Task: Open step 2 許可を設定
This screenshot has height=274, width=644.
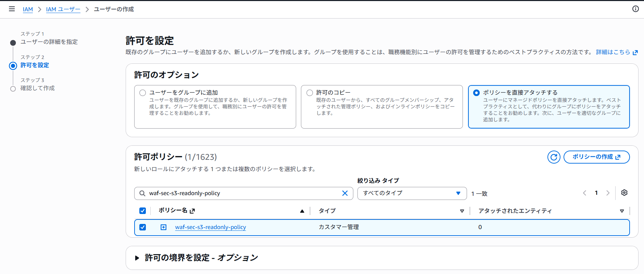Action: click(x=35, y=65)
